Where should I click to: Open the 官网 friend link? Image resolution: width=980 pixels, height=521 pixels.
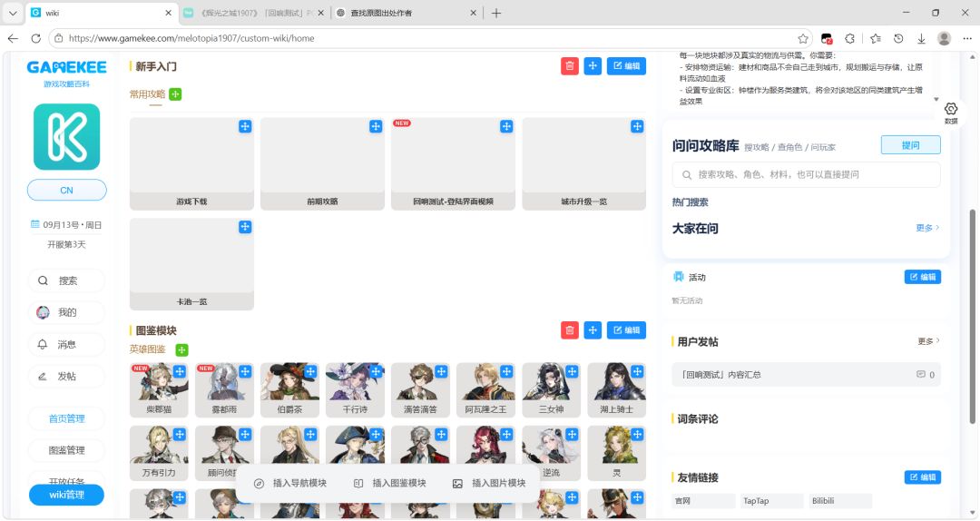[x=704, y=501]
